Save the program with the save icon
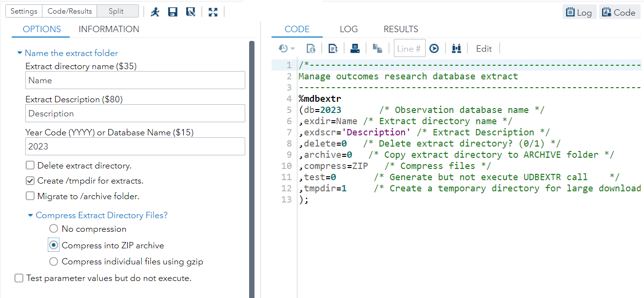The width and height of the screenshot is (644, 298). [173, 12]
